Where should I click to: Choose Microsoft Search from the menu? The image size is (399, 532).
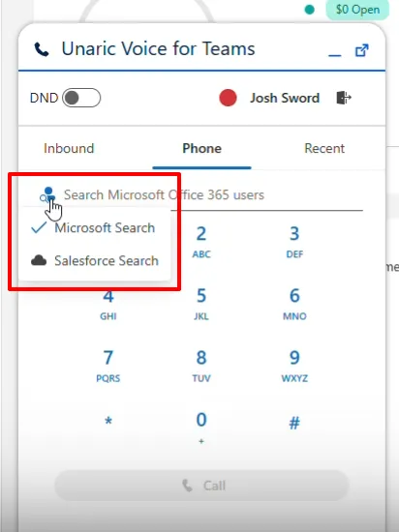click(x=94, y=227)
